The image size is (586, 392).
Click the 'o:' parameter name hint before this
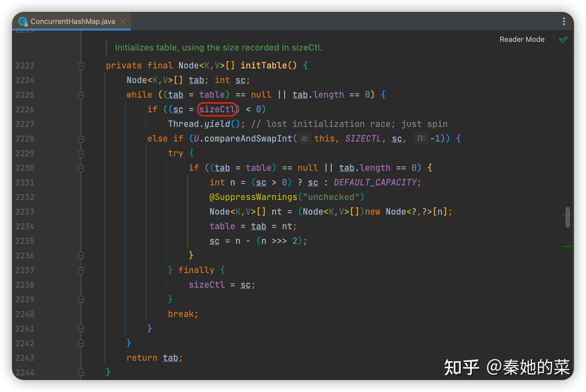[305, 138]
